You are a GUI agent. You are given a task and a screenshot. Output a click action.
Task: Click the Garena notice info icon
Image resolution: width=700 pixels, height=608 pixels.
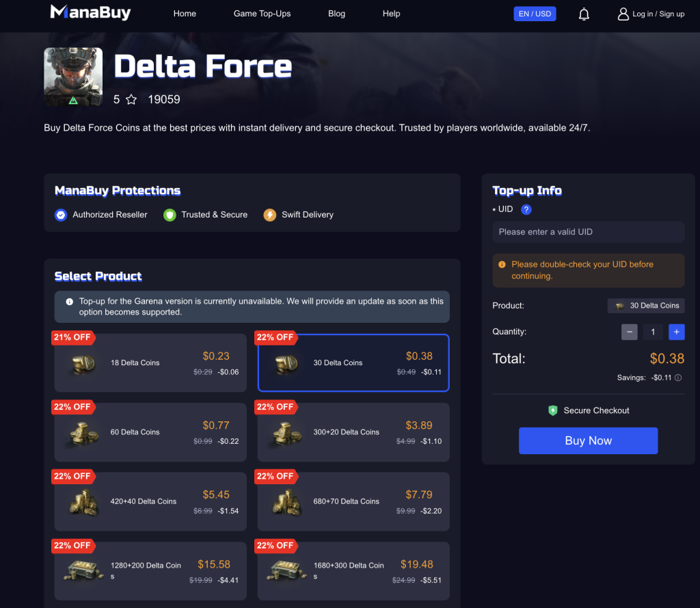pos(70,302)
